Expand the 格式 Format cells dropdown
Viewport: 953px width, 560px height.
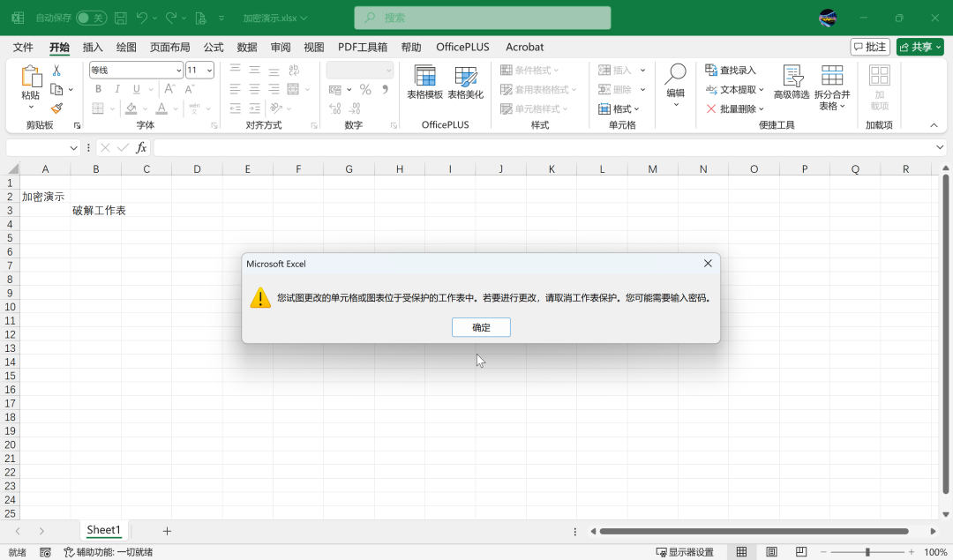pyautogui.click(x=619, y=108)
